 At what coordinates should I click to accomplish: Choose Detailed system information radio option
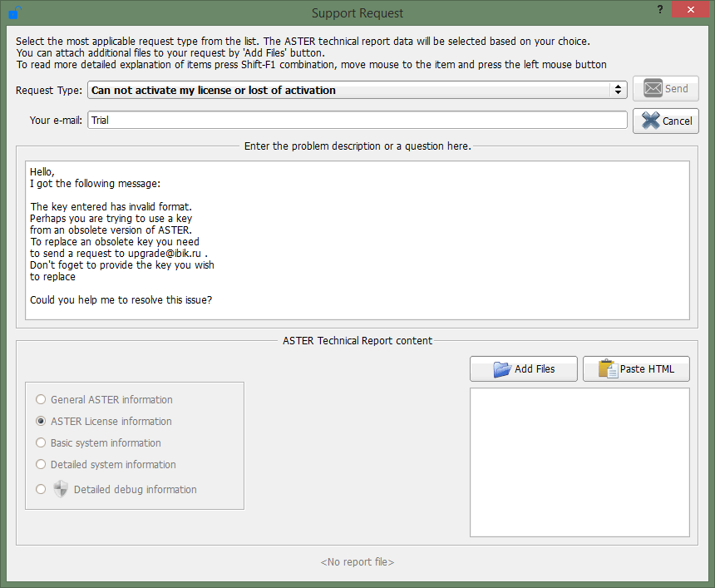click(41, 465)
